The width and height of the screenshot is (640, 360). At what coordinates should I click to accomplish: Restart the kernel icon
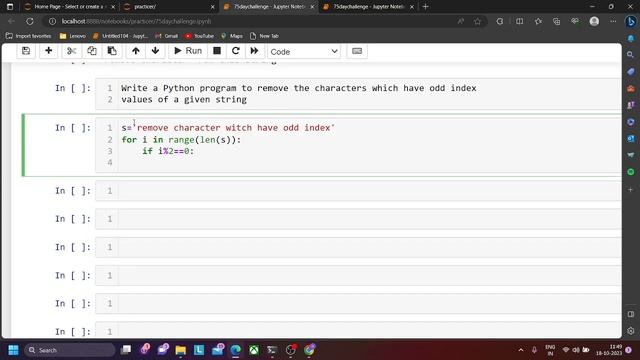pos(236,51)
